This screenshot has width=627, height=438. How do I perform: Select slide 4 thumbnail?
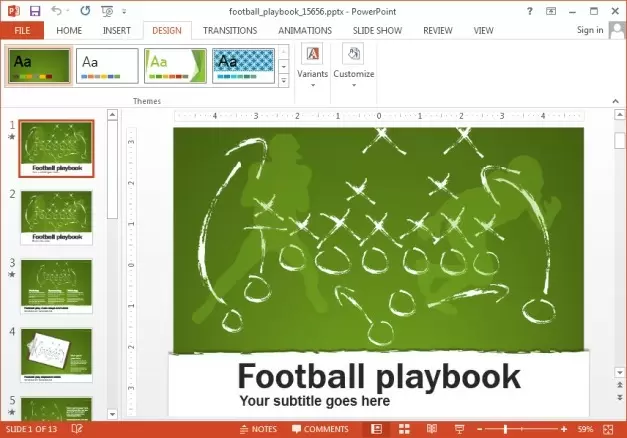[56, 353]
